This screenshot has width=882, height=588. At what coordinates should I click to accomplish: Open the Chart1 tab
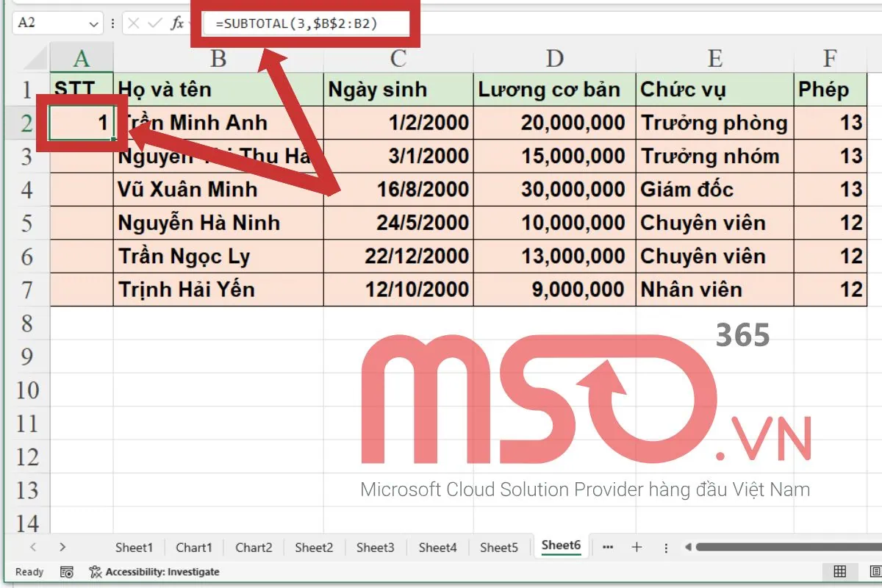(x=194, y=547)
